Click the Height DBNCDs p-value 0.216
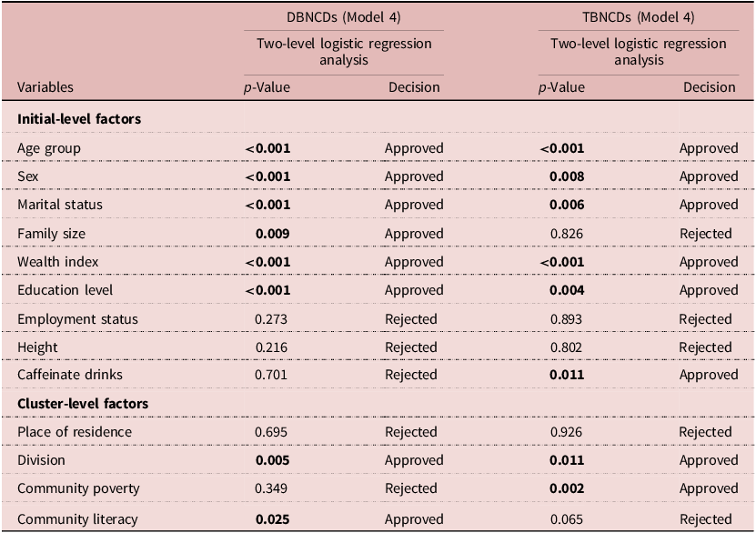Viewport: 756px width, 533px height. tap(272, 347)
